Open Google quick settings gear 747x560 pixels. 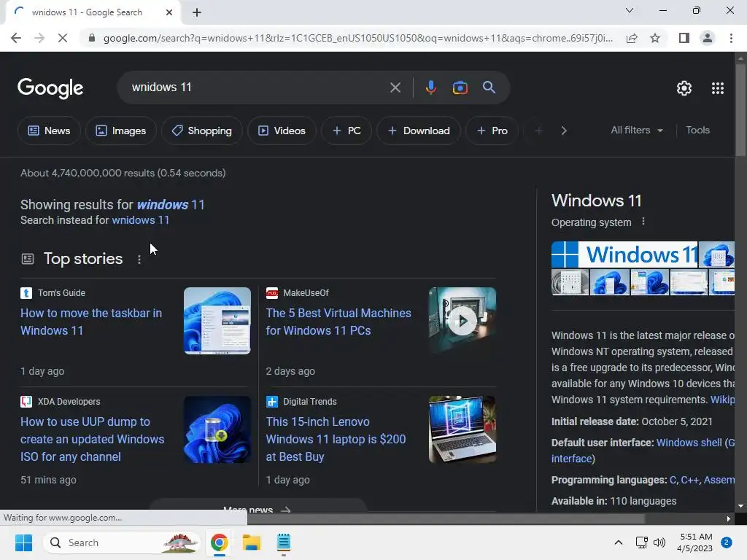684,88
